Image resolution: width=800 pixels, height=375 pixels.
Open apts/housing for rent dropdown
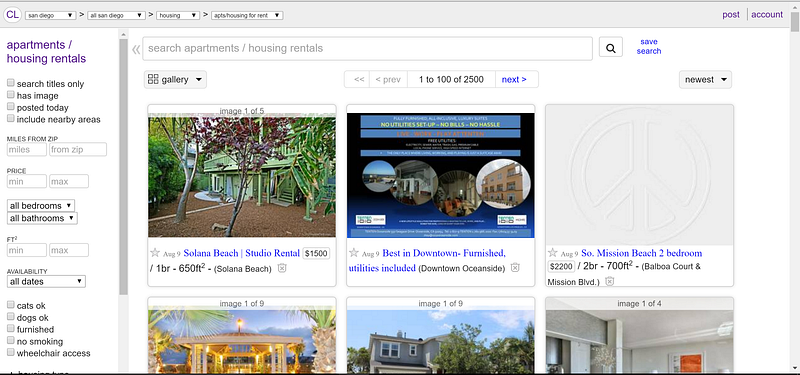point(247,15)
